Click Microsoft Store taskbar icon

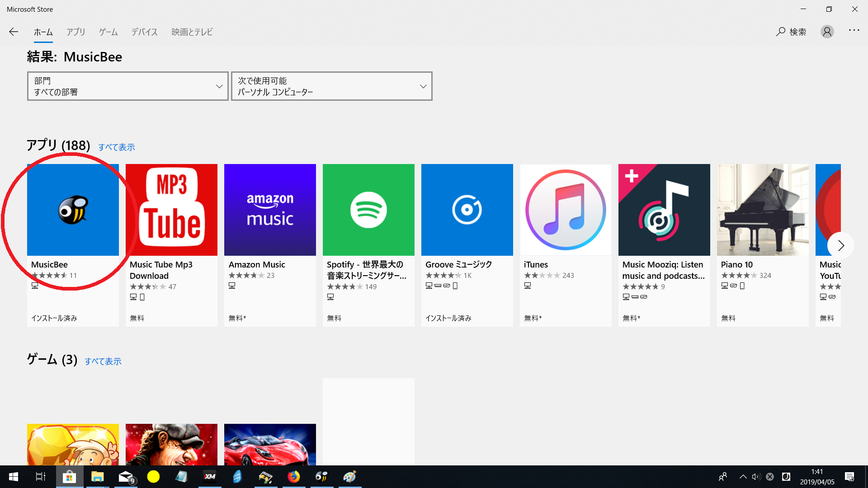[x=69, y=477]
